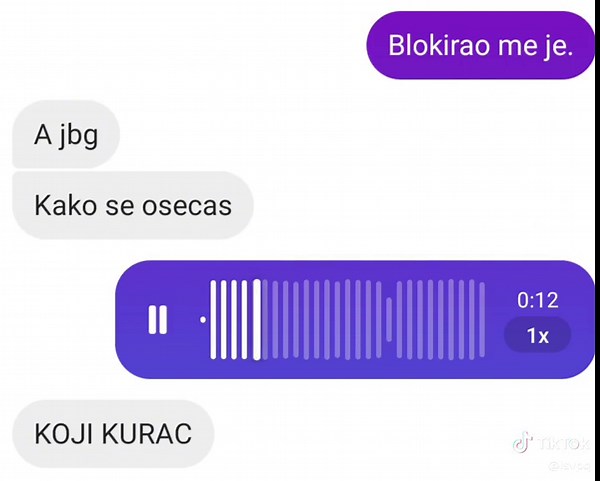
Task: Select the 'A jbg' message bubble
Action: click(x=66, y=134)
